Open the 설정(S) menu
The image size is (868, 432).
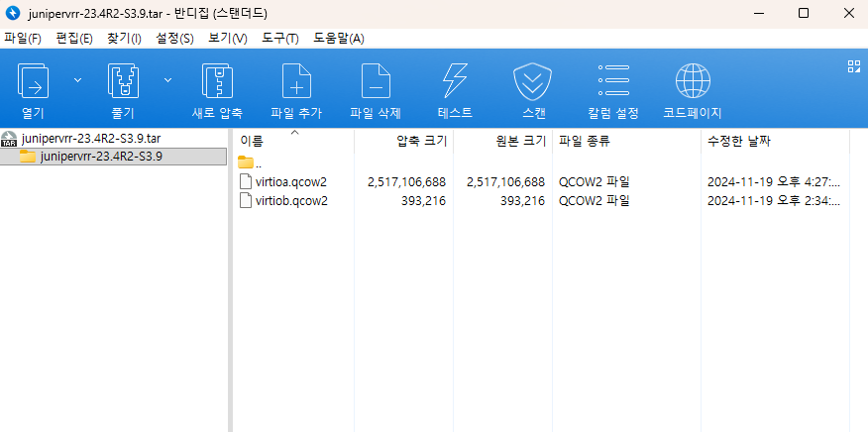[x=174, y=39]
